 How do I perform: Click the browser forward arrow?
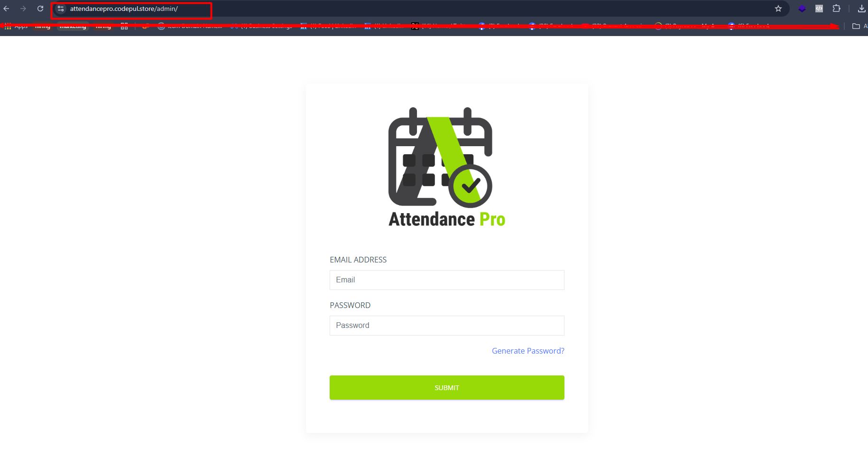click(x=23, y=9)
